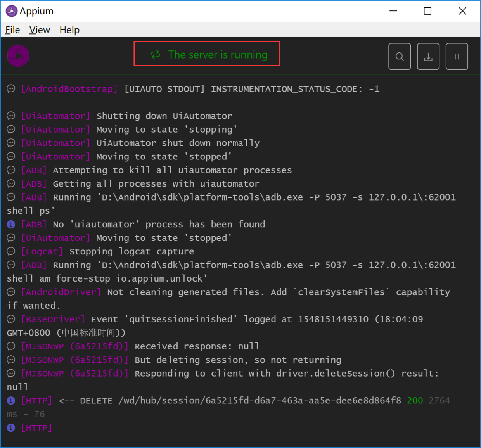This screenshot has height=448, width=481.
Task: Select 'Shutting down UiAutomator' log line
Action: pos(119,116)
